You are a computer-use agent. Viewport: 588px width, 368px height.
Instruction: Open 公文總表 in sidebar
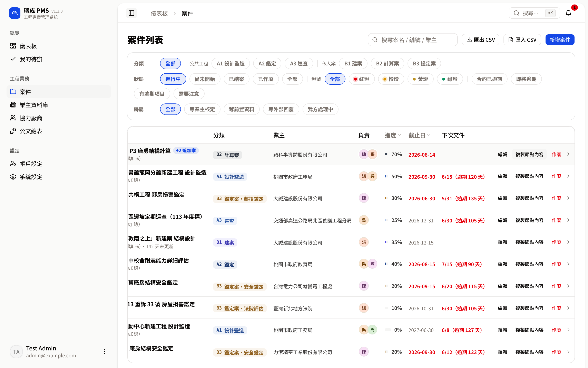[x=59, y=131]
